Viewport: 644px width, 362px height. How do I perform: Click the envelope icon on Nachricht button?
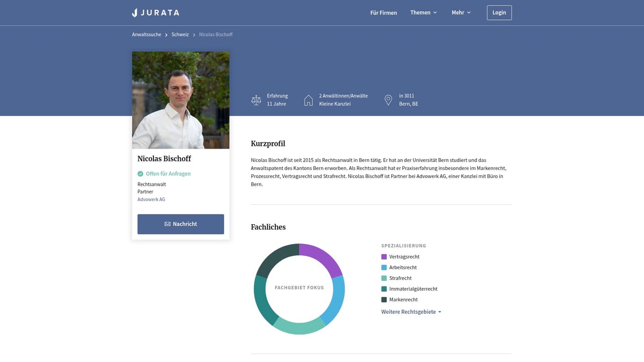(167, 224)
